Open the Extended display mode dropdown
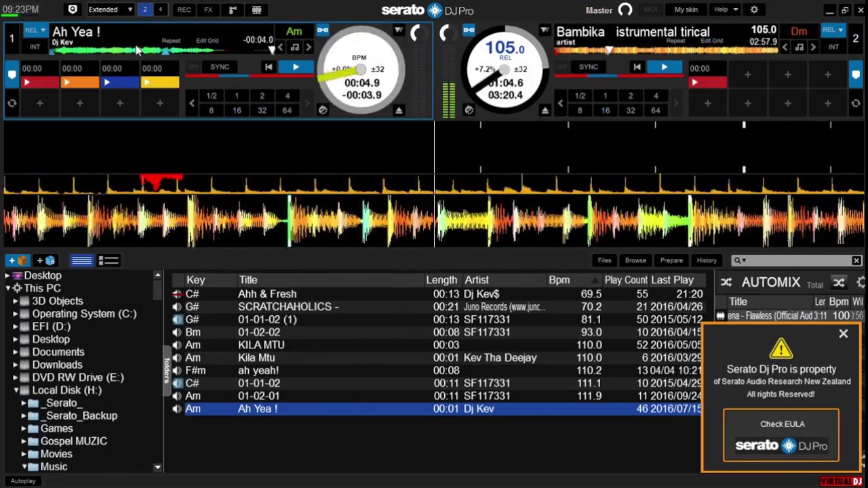The image size is (868, 488). tap(110, 10)
